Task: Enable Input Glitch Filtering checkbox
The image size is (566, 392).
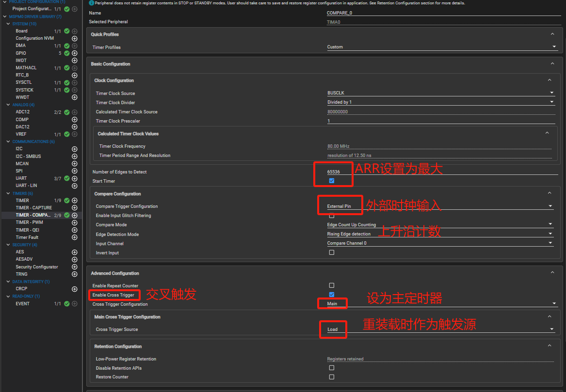Action: [332, 216]
